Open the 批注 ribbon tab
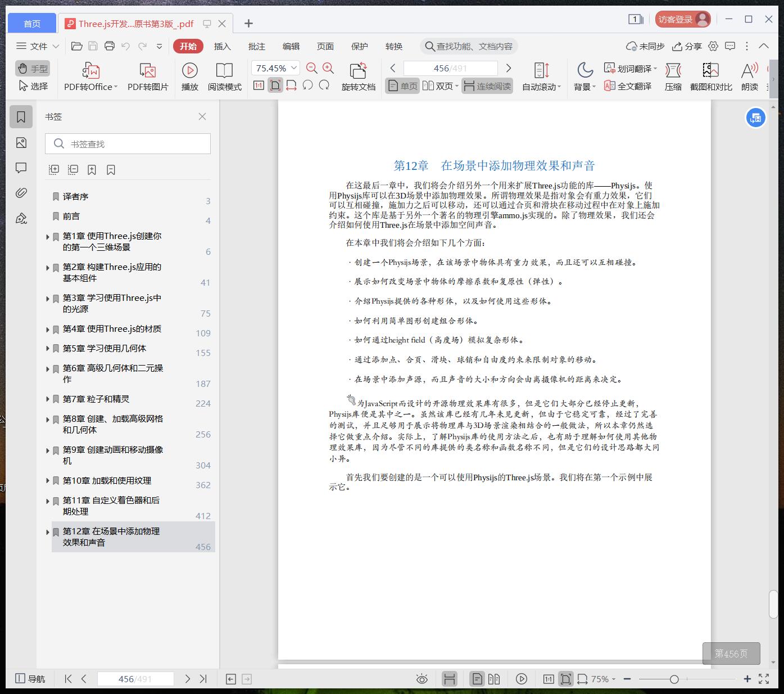Screen dimensions: 784x694 (x=257, y=46)
